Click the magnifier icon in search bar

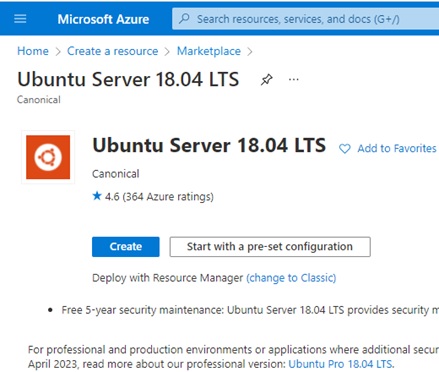pyautogui.click(x=184, y=19)
